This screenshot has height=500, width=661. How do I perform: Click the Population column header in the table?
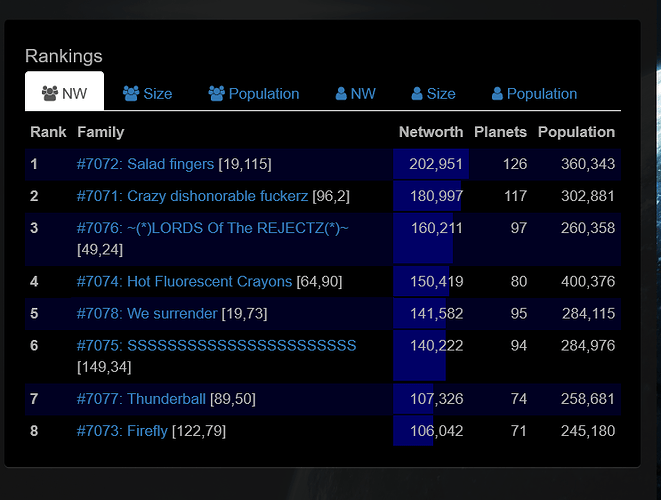pyautogui.click(x=576, y=132)
